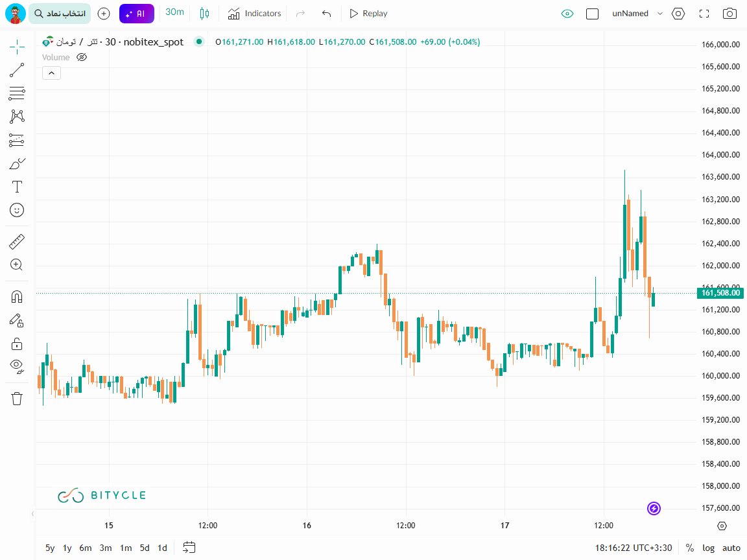The width and height of the screenshot is (747, 560).
Task: Open the Fibonacci retracement tool
Action: 17,93
